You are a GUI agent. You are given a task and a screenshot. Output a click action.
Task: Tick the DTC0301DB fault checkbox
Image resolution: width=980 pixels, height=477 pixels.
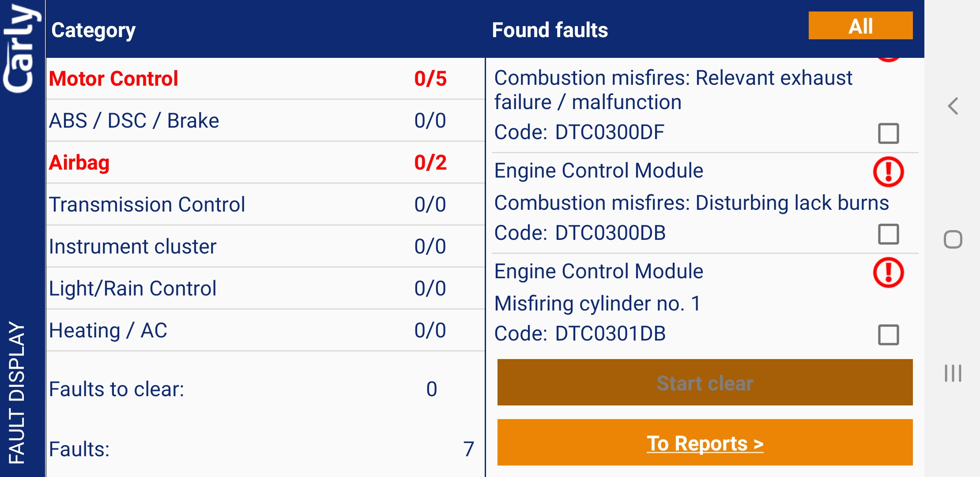888,335
